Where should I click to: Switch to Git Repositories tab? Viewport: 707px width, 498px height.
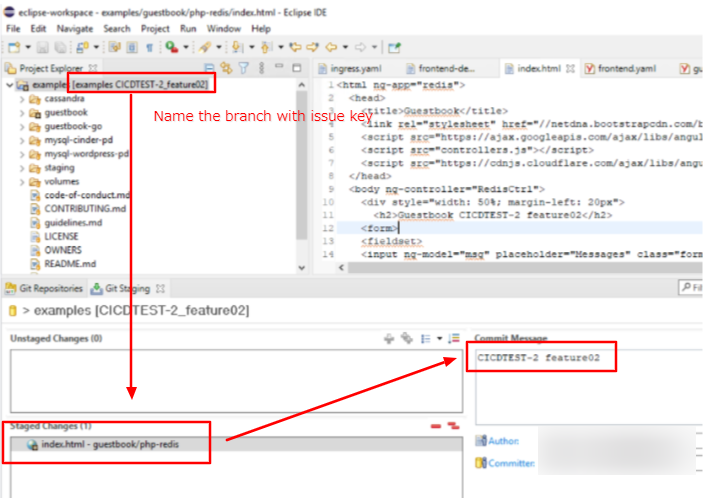[44, 289]
